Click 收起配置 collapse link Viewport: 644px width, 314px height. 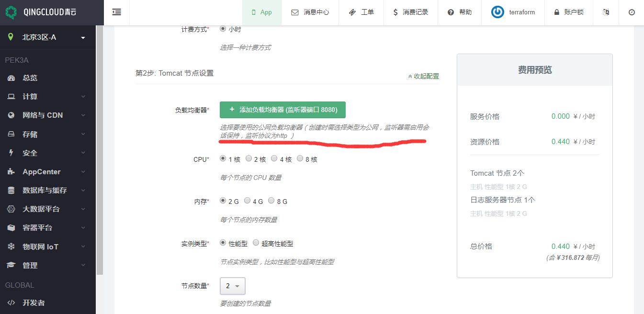pyautogui.click(x=423, y=76)
